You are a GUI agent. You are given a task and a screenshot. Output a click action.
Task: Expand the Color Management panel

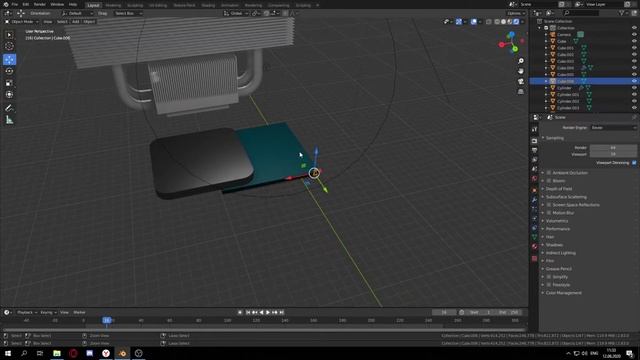pyautogui.click(x=563, y=293)
